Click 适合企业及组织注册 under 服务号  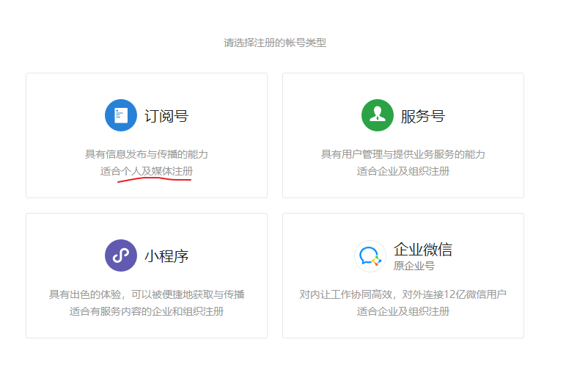[403, 171]
